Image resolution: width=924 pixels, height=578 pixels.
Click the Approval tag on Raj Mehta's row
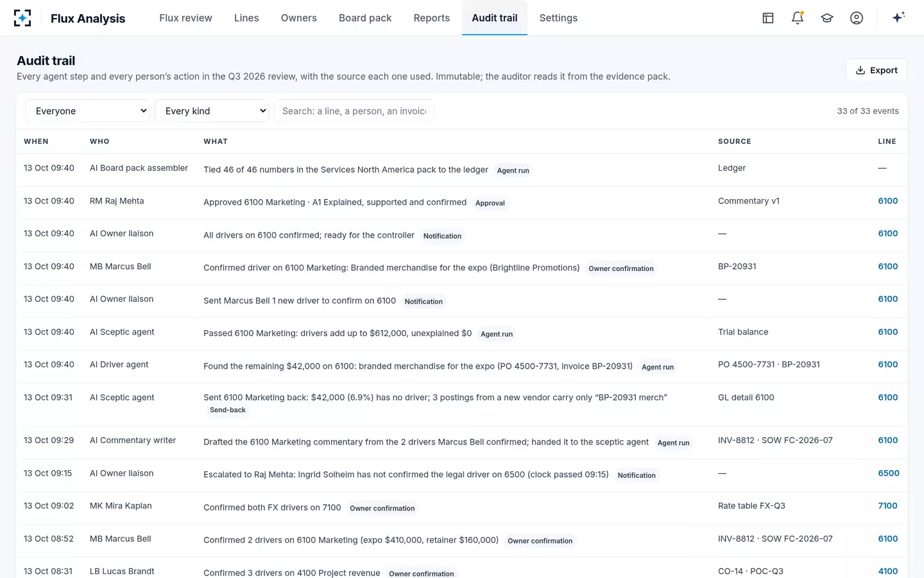click(x=490, y=203)
